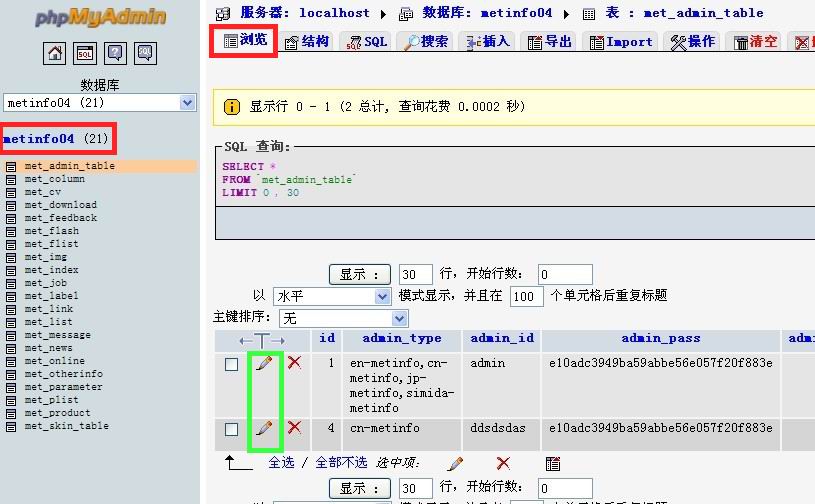Open met_message table in sidebar
815x504 pixels.
[58, 335]
